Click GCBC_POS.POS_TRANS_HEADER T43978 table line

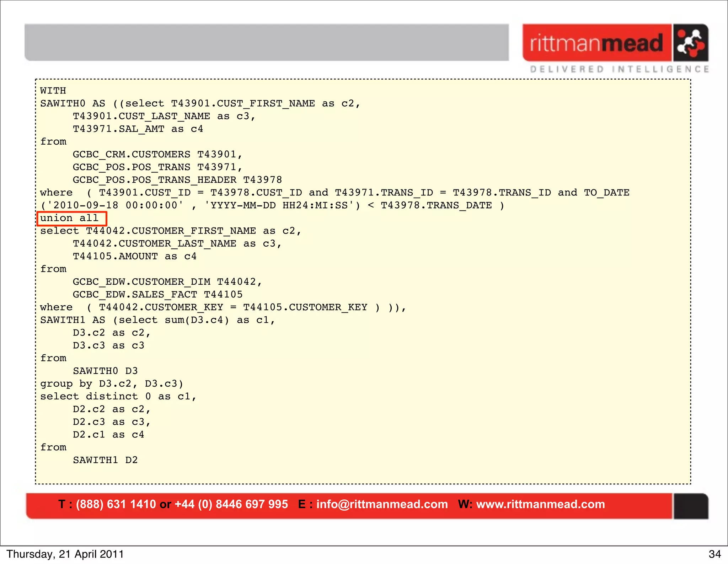click(x=177, y=180)
